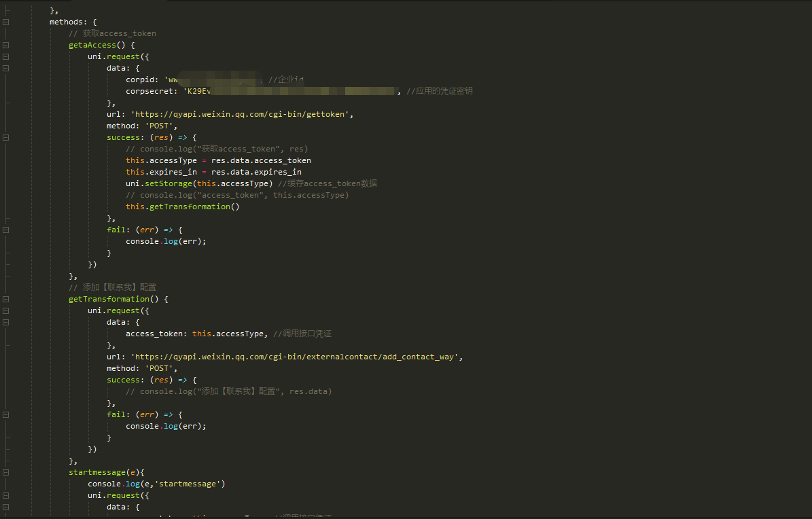The image size is (812, 519).
Task: Place cursor on 'getTransformation() {' definition
Action: (x=118, y=299)
